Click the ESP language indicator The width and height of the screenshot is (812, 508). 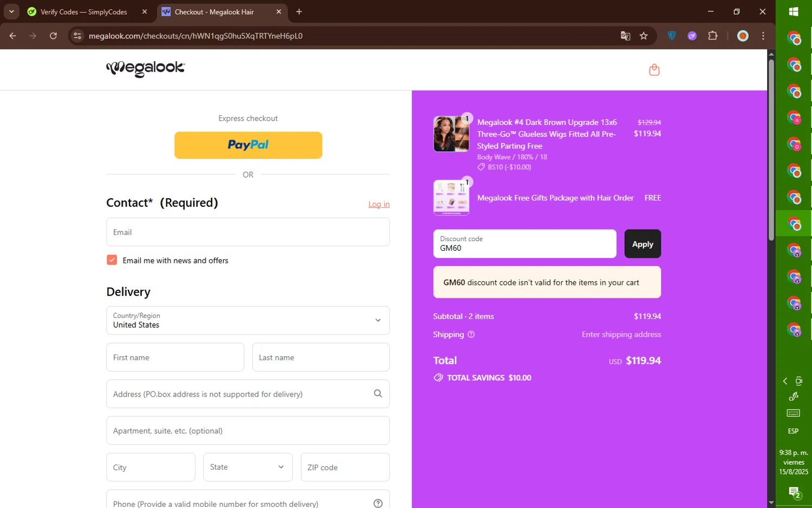click(x=793, y=431)
